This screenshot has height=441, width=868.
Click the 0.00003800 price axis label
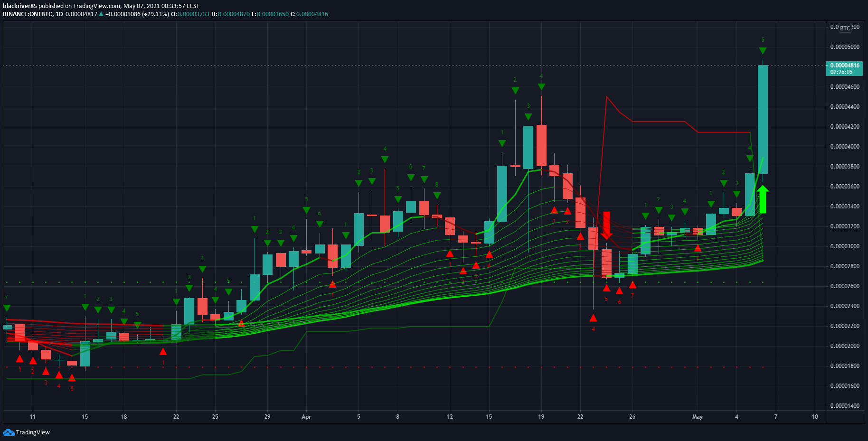pyautogui.click(x=845, y=167)
